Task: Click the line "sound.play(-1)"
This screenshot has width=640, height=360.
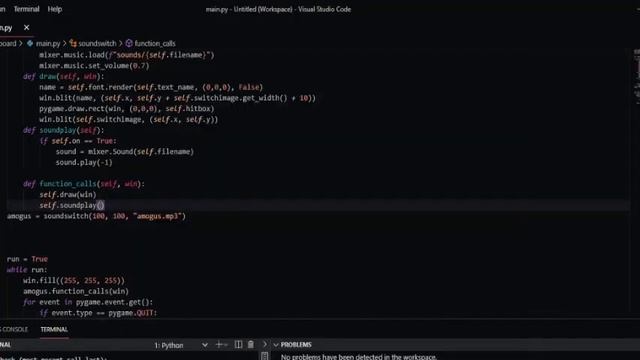Action: pyautogui.click(x=84, y=162)
